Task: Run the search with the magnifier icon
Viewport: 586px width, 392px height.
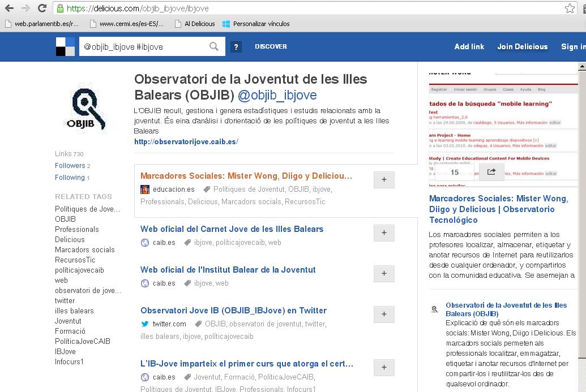Action: [x=214, y=46]
